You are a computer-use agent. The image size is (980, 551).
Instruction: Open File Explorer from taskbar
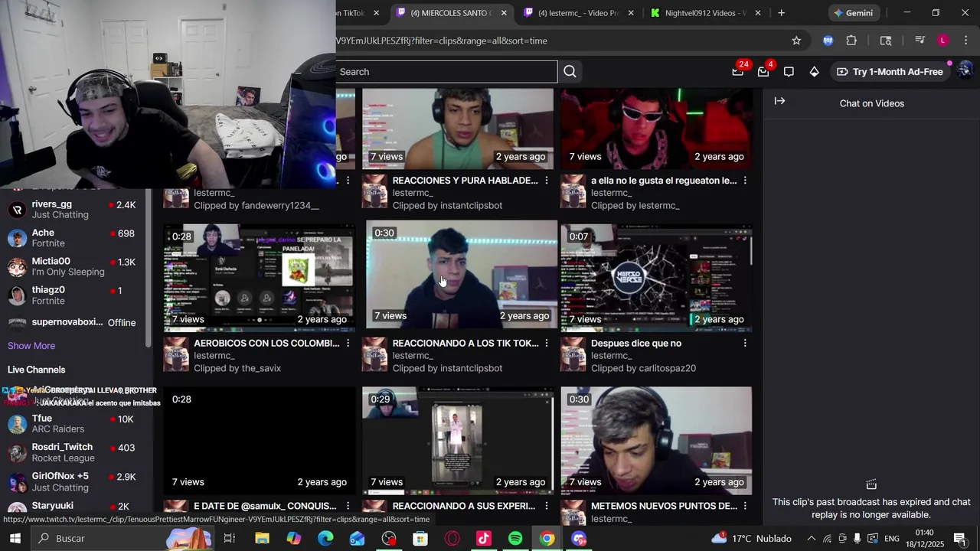[262, 539]
